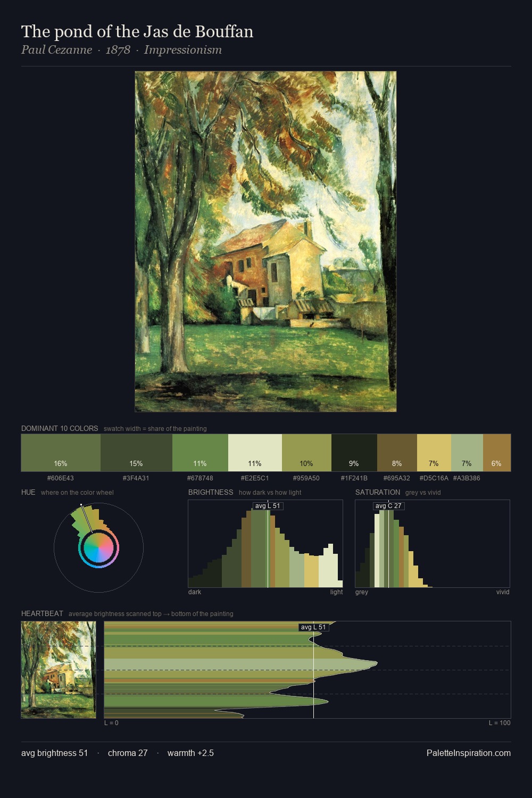Click the #606E43 olive green swatch
This screenshot has width=532, height=798.
pyautogui.click(x=61, y=453)
